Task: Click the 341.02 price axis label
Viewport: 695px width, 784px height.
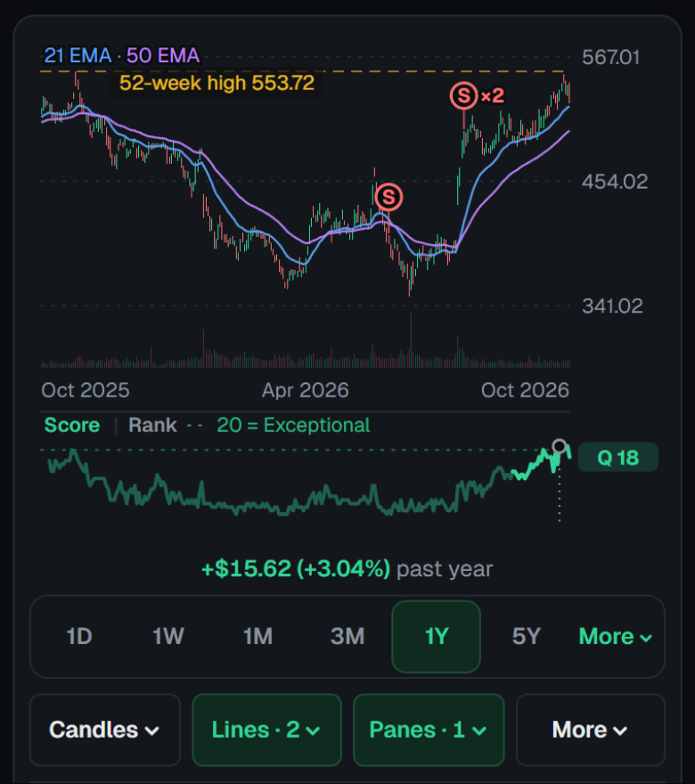Action: click(x=612, y=306)
